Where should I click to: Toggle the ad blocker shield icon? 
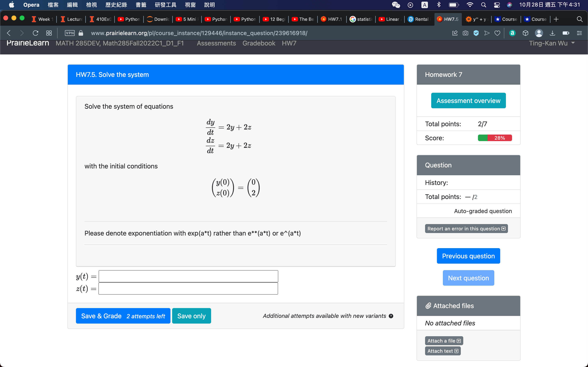click(476, 33)
